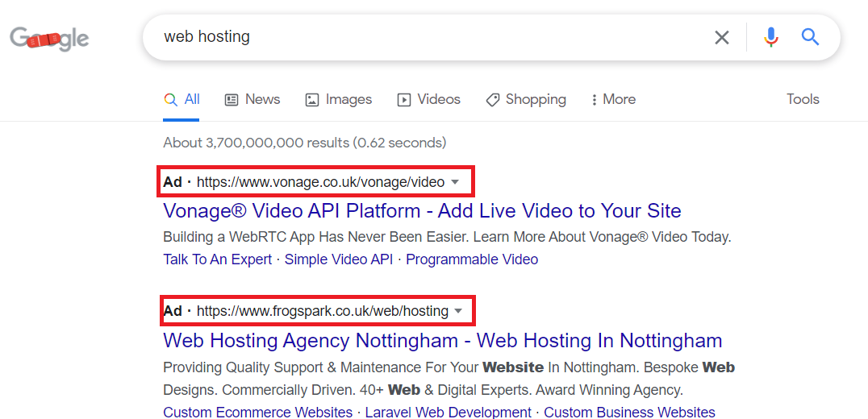Screen dimensions: 868x419
Task: Click Laravel Web Development link
Action: (x=448, y=412)
